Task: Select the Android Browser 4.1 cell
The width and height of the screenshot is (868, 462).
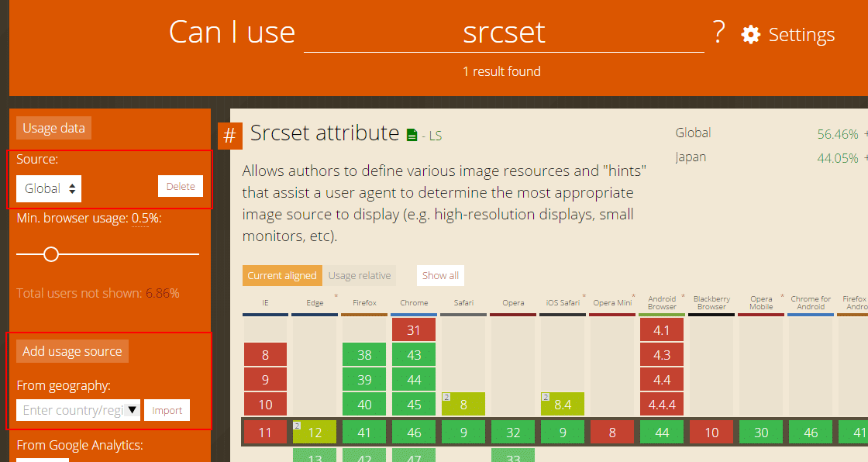Action: pos(662,329)
